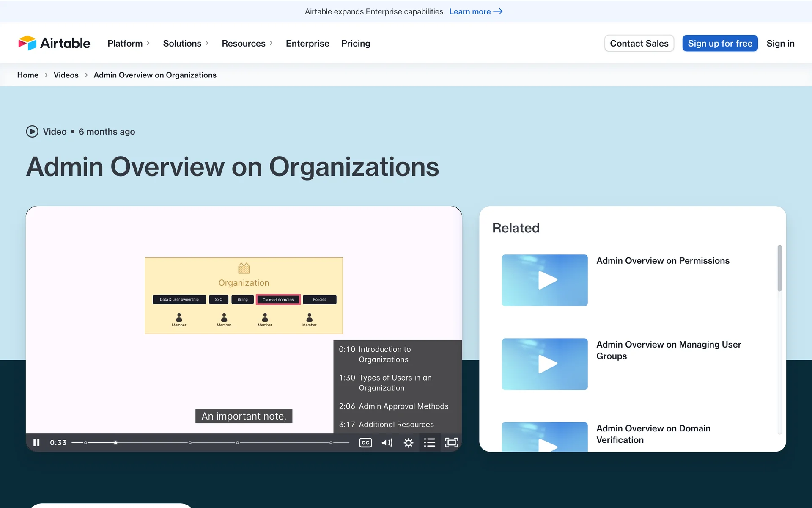Click Sign up for free button
This screenshot has height=508, width=812.
click(x=720, y=43)
